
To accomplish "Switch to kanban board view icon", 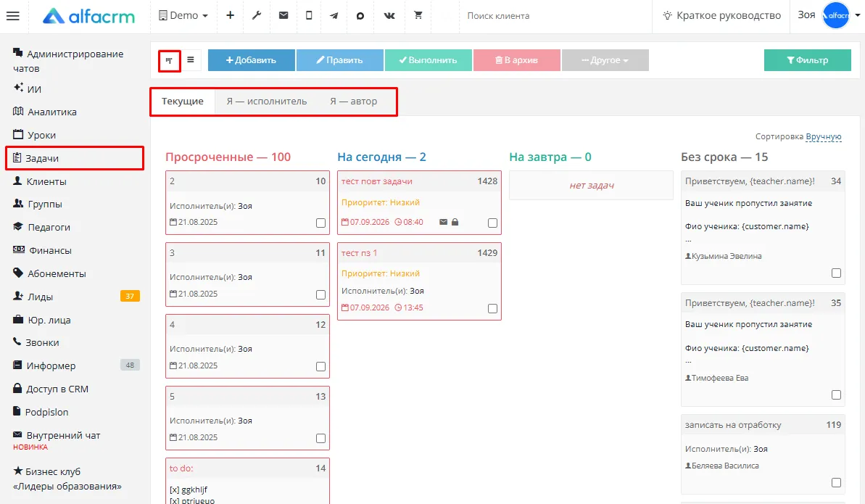I will [170, 60].
